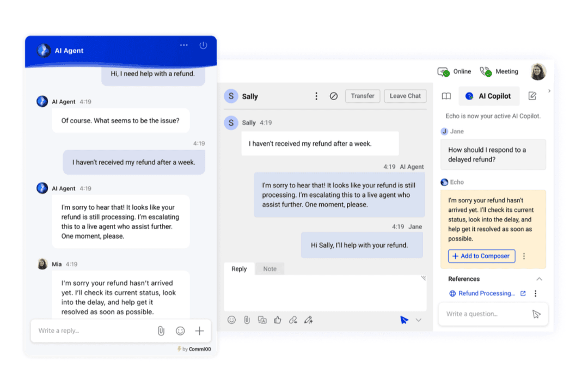Click the power icon in AI Agent header

click(x=203, y=45)
